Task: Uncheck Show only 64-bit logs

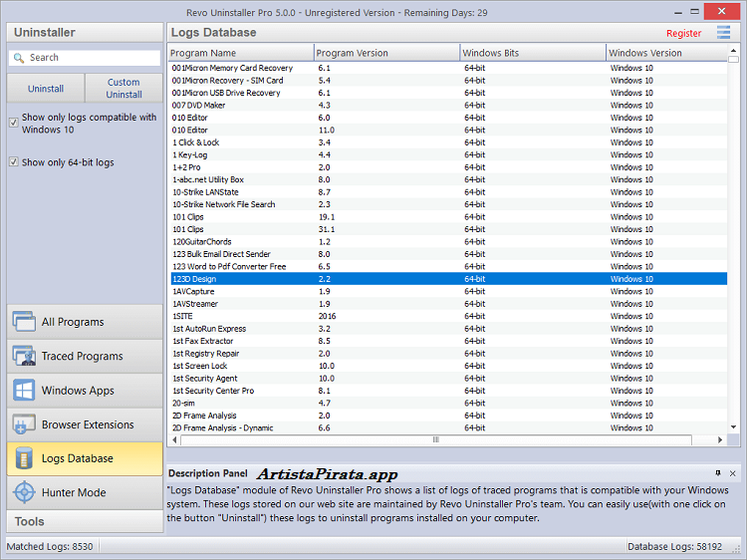Action: (14, 162)
